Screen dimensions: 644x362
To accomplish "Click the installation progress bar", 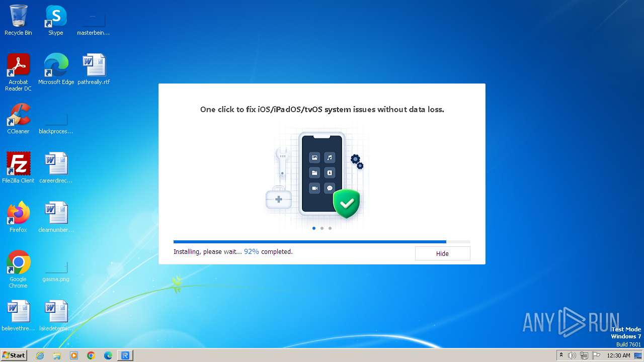I will coord(322,242).
